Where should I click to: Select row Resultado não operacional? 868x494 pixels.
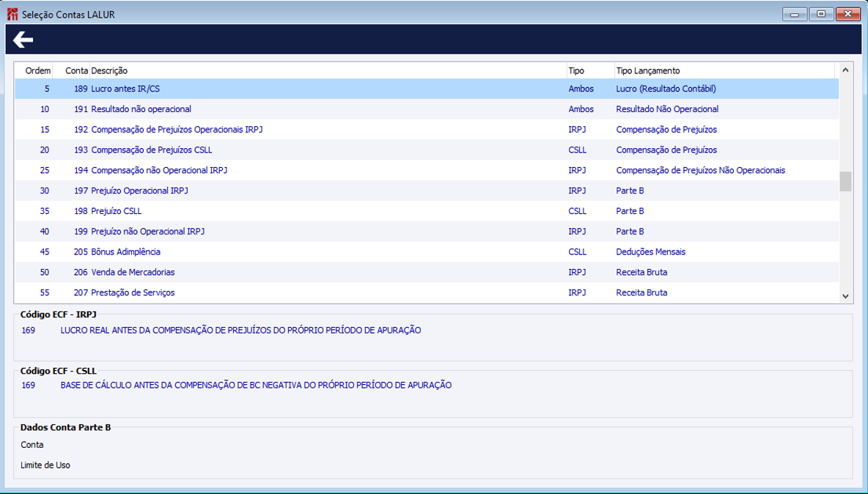click(427, 109)
